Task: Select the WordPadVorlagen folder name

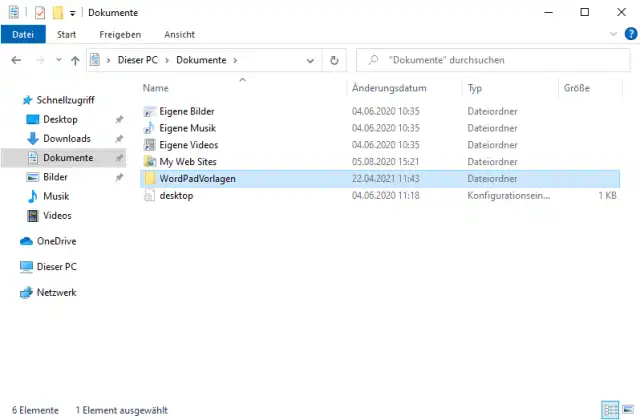Action: [x=197, y=178]
